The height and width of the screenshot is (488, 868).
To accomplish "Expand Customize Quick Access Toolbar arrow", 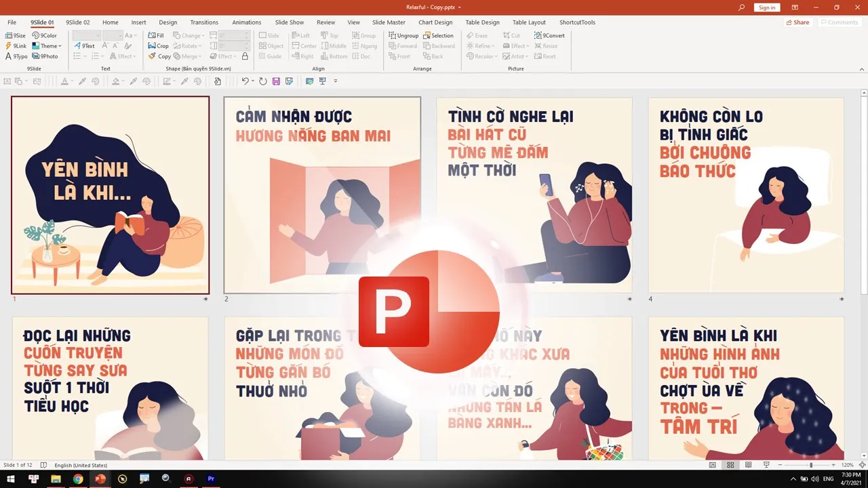I will click(x=335, y=81).
